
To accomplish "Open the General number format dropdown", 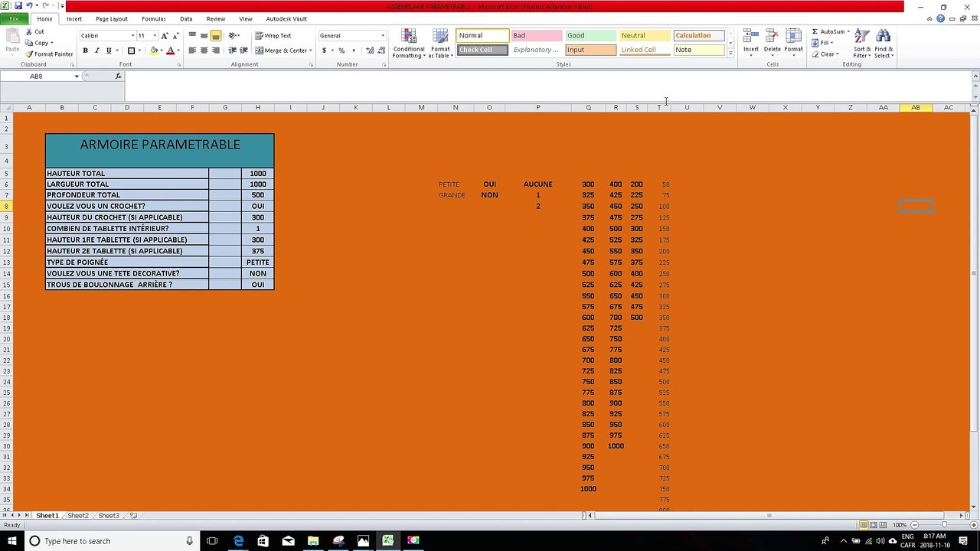I will [x=383, y=36].
